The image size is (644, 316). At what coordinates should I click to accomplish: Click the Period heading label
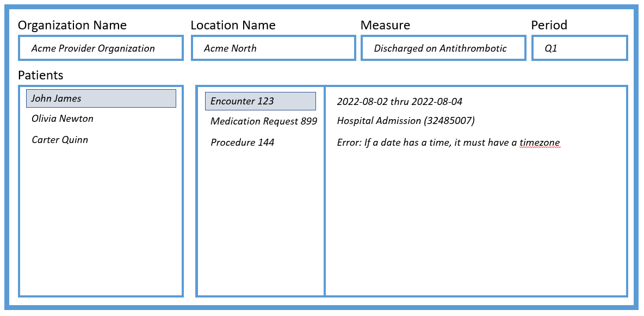[x=549, y=25]
